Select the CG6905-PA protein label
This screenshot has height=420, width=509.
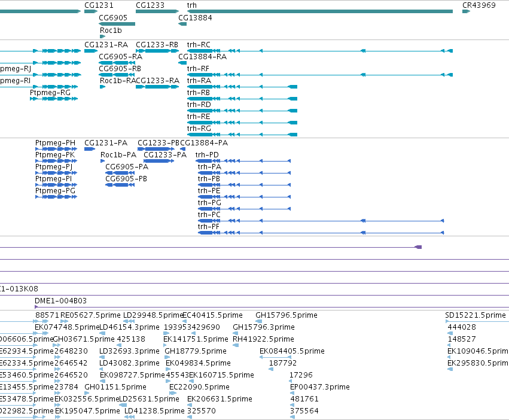[127, 167]
